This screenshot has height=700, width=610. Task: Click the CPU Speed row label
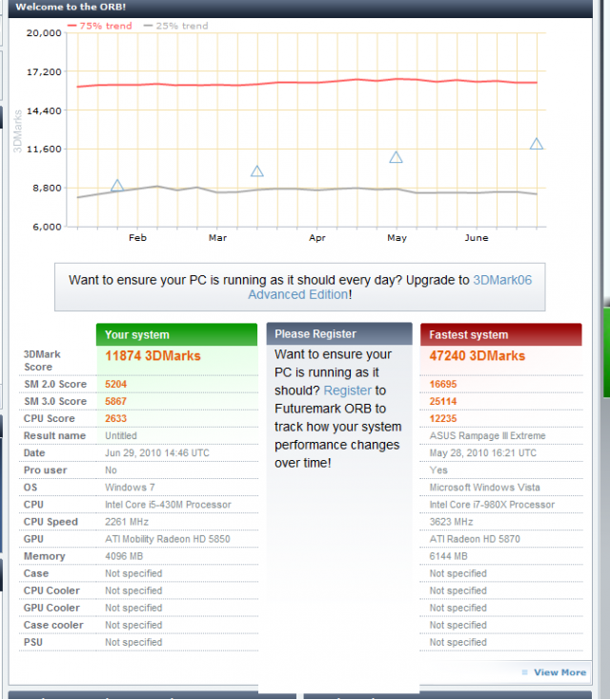pyautogui.click(x=51, y=522)
